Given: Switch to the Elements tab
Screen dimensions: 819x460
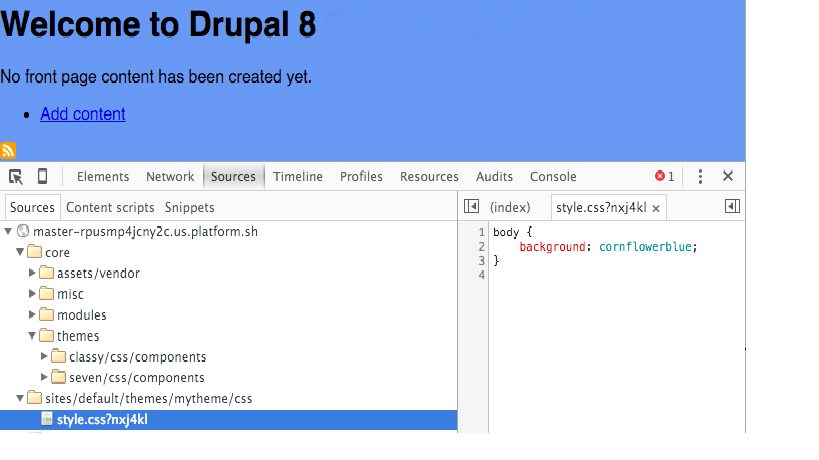Looking at the screenshot, I should (x=103, y=177).
